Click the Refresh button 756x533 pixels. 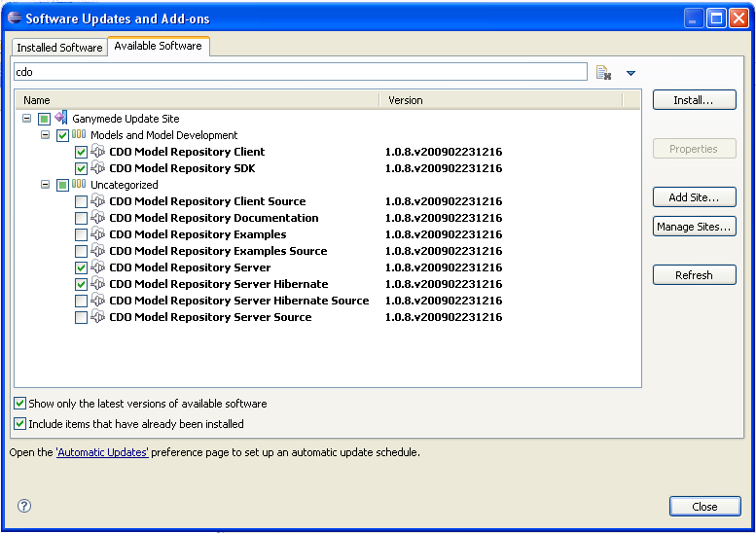click(695, 274)
